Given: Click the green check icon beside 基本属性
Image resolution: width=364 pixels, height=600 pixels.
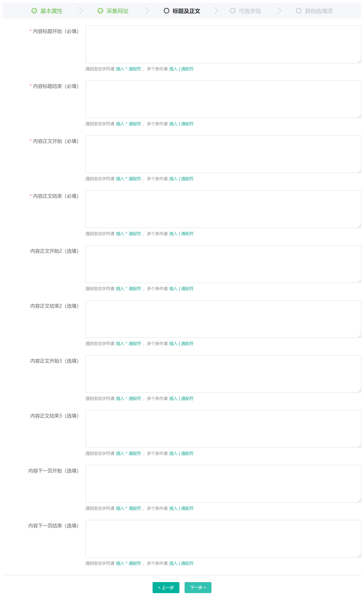Looking at the screenshot, I should click(34, 11).
